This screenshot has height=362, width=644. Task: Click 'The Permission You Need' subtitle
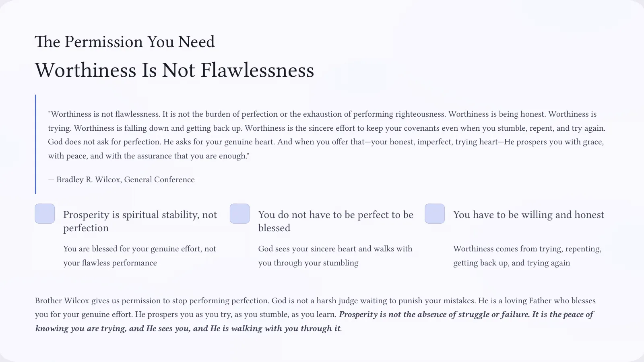[x=125, y=42]
